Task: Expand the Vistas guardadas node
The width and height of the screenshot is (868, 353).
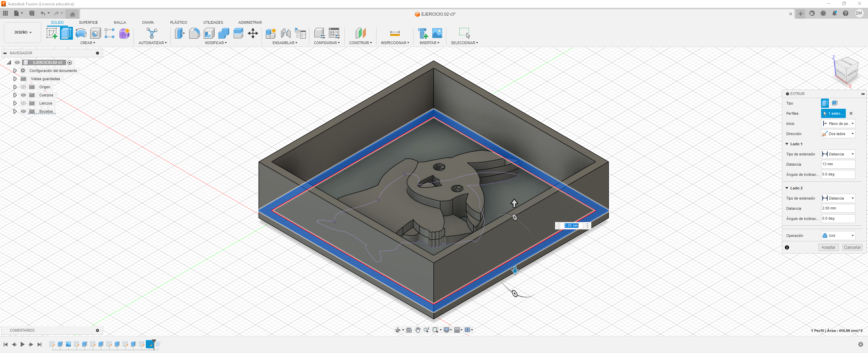Action: pyautogui.click(x=15, y=79)
